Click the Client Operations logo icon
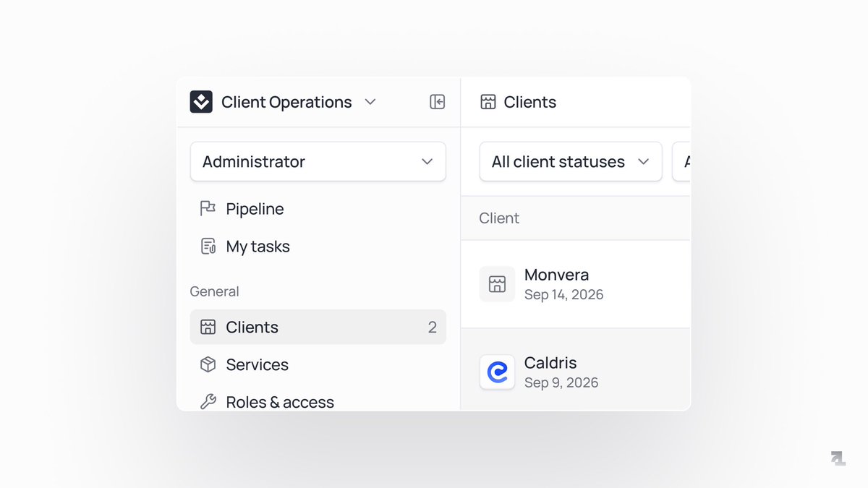Screen dimensions: 868x488 tap(201, 102)
